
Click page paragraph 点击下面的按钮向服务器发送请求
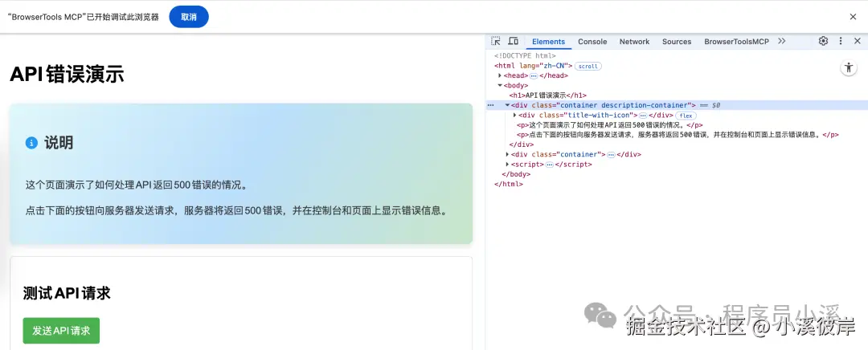[x=235, y=210]
